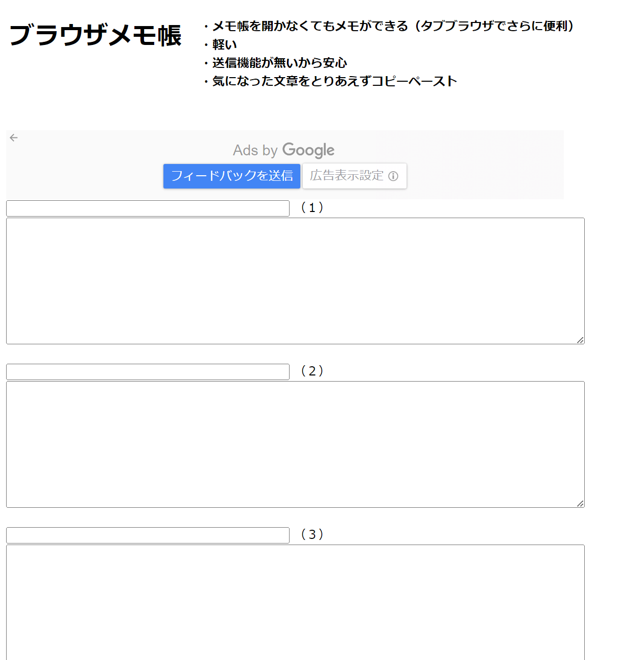
Task: Click the Ads by Google label
Action: coord(284,150)
